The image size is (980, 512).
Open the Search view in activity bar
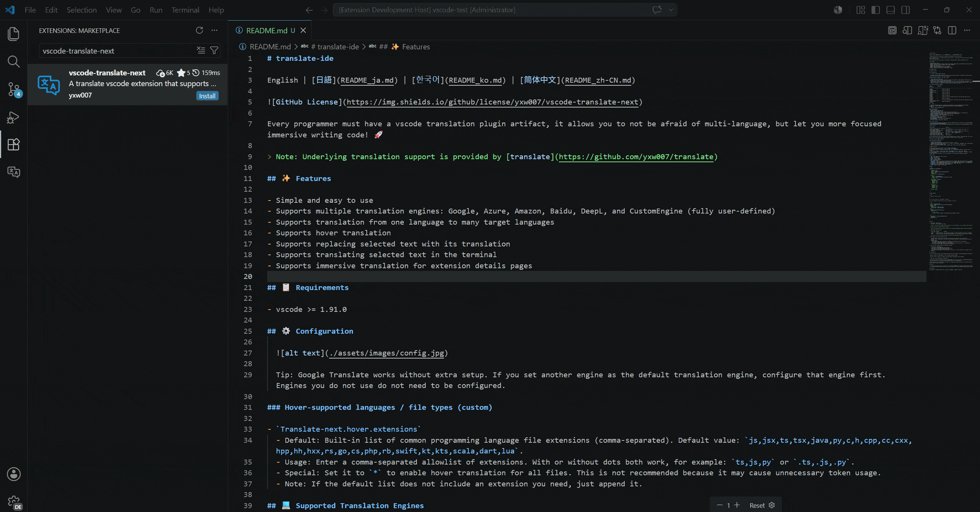pos(14,62)
